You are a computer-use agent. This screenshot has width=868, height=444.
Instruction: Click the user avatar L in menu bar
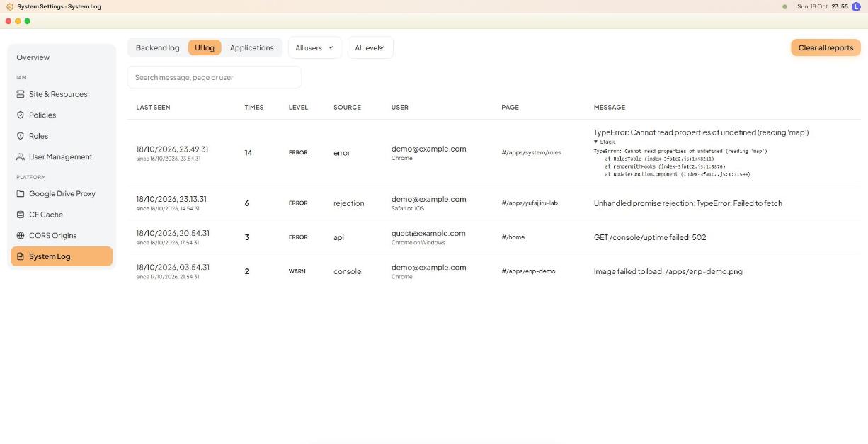856,6
